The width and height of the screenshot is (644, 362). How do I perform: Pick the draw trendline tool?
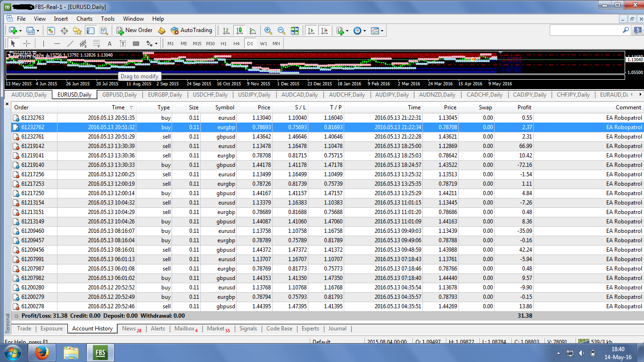(70, 43)
